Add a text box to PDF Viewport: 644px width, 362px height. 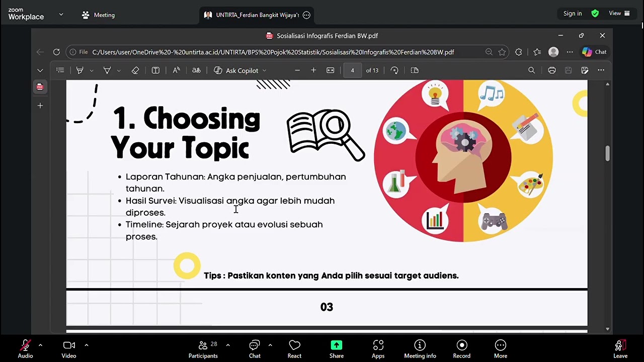[155, 70]
